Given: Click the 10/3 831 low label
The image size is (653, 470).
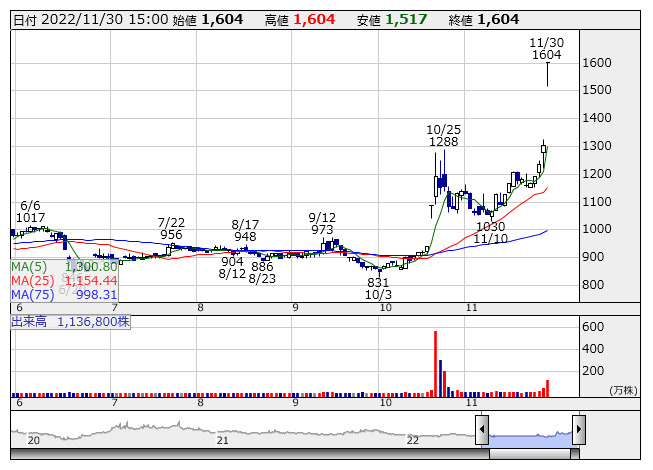Looking at the screenshot, I should (x=378, y=289).
